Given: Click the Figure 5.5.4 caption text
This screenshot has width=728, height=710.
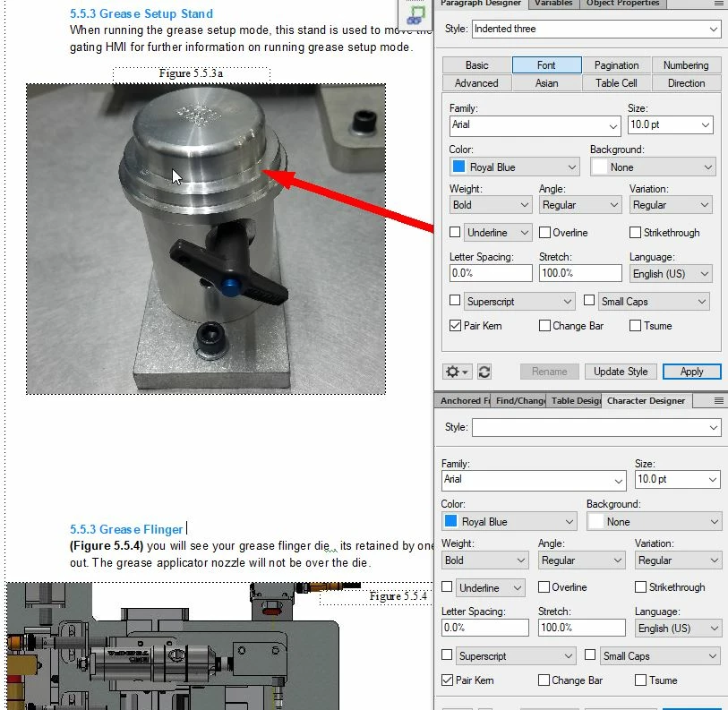Looking at the screenshot, I should coord(398,596).
